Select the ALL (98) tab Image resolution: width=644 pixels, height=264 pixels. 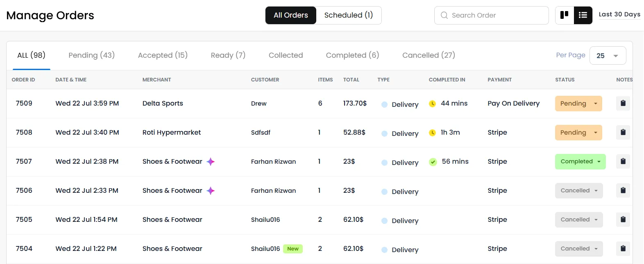tap(32, 55)
